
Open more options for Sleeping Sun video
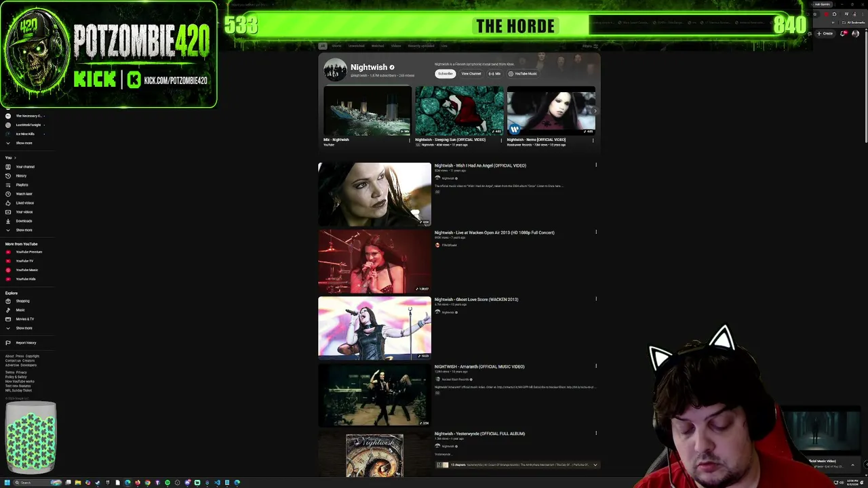(501, 140)
